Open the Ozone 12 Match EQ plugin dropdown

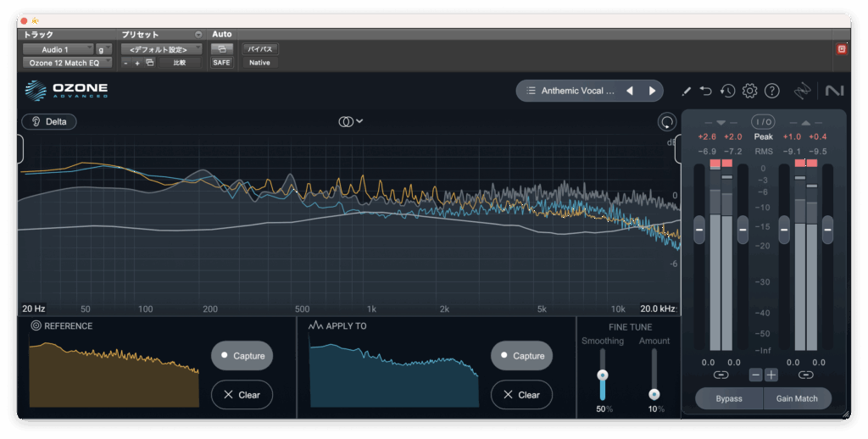[x=66, y=63]
